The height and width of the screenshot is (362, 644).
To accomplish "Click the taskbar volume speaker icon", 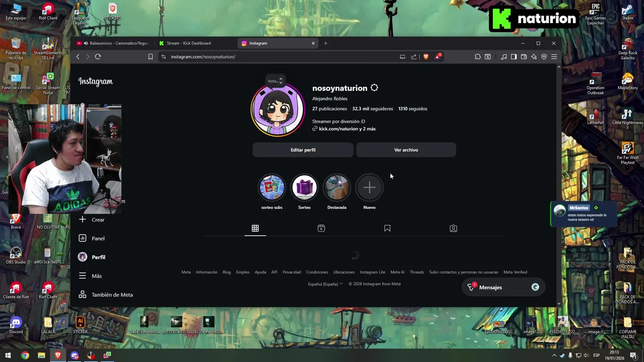I will click(586, 355).
